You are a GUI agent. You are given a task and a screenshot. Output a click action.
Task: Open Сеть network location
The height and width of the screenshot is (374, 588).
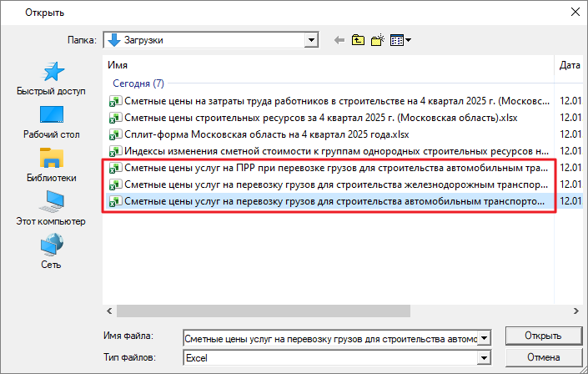coord(52,251)
